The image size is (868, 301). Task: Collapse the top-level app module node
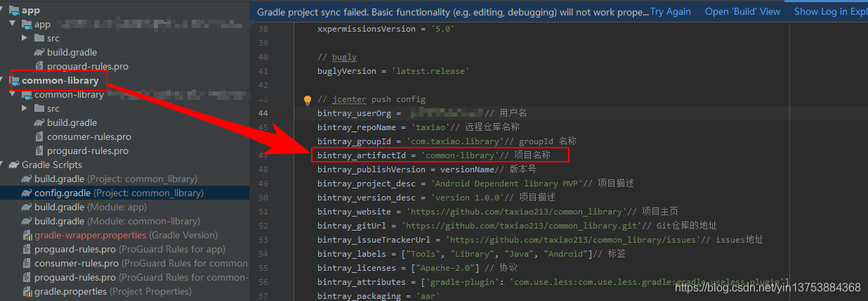3,10
